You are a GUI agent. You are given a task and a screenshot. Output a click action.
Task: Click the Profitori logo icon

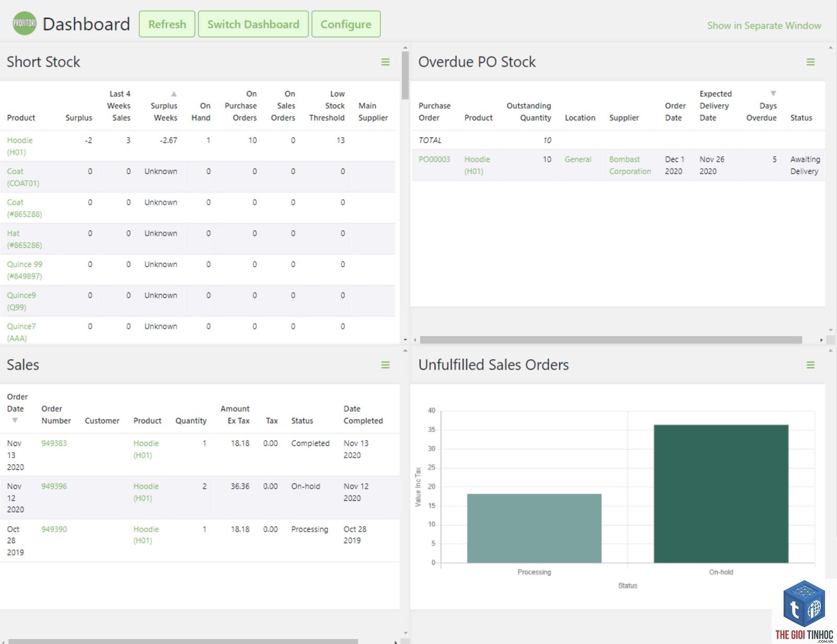pyautogui.click(x=25, y=24)
